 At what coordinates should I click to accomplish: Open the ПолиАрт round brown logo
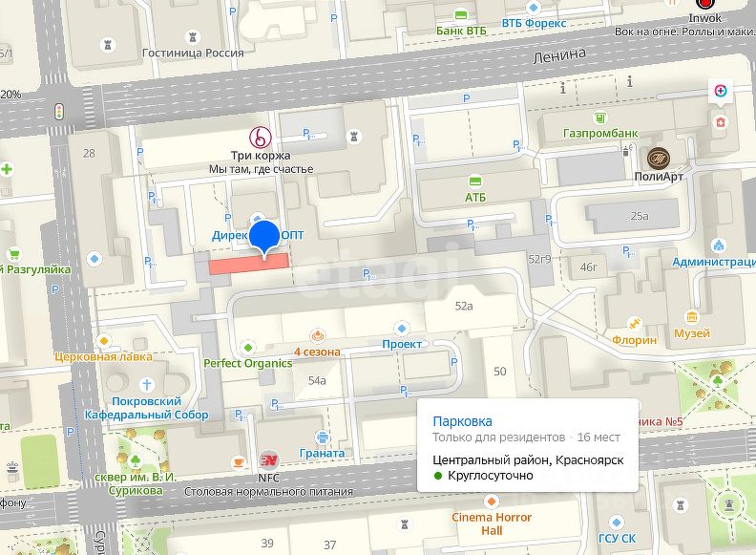[x=658, y=158]
